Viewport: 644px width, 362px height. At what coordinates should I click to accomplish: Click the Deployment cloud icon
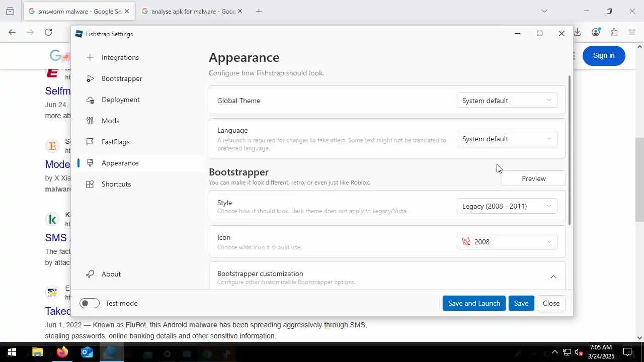(90, 100)
